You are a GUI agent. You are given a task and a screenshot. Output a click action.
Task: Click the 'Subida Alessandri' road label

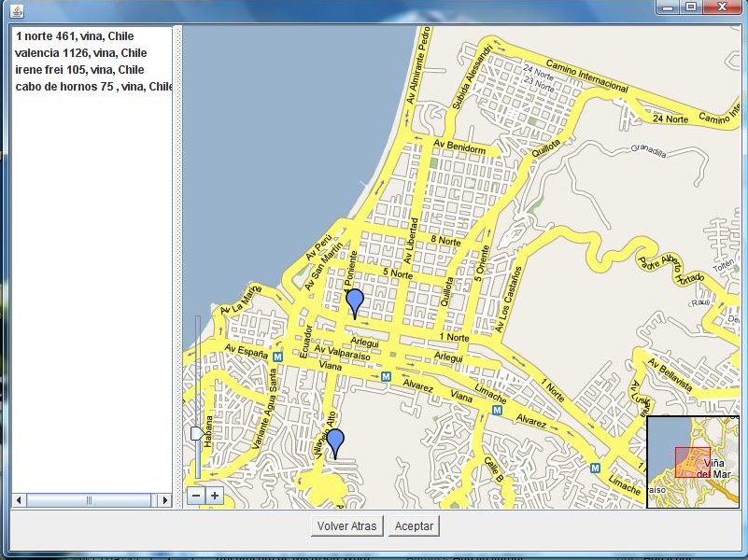(x=472, y=77)
